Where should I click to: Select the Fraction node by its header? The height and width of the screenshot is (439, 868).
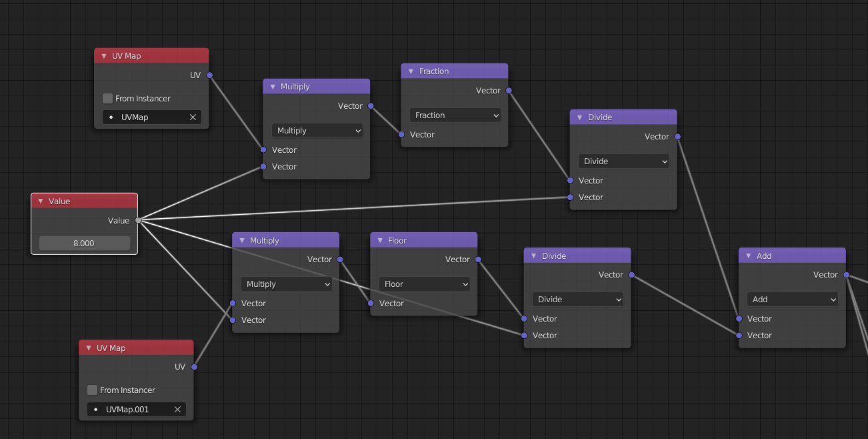pyautogui.click(x=455, y=71)
